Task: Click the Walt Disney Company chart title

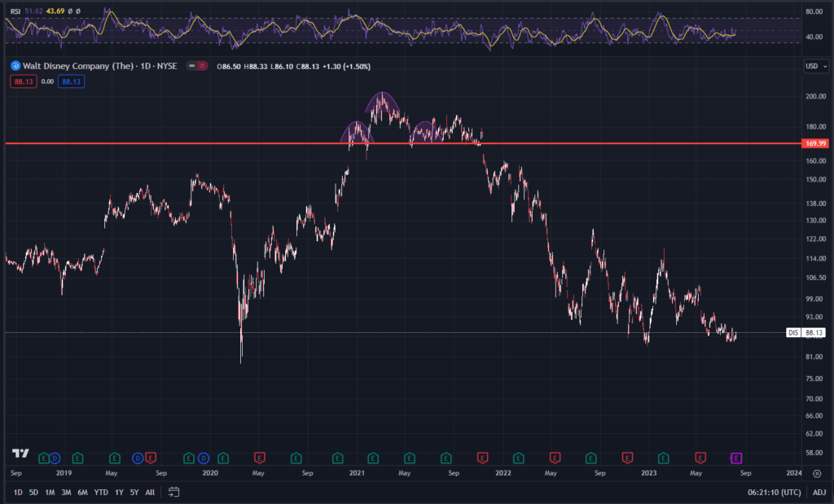Action: coord(99,66)
